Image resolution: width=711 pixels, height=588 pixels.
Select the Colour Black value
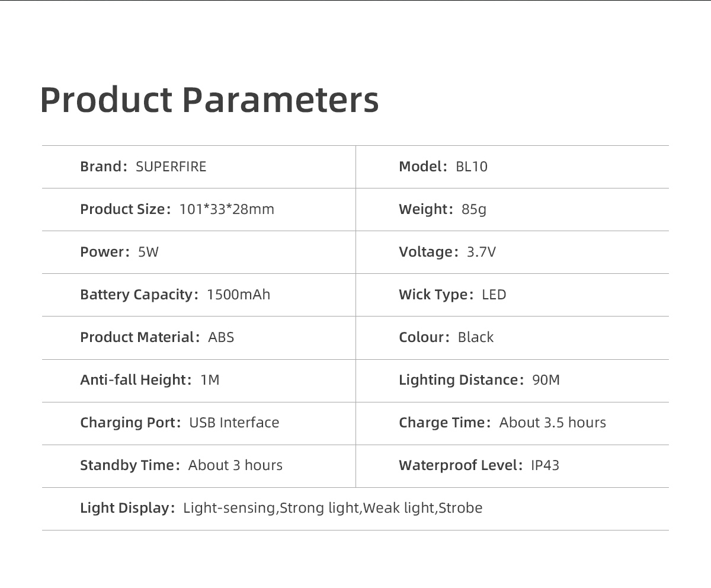(x=446, y=337)
